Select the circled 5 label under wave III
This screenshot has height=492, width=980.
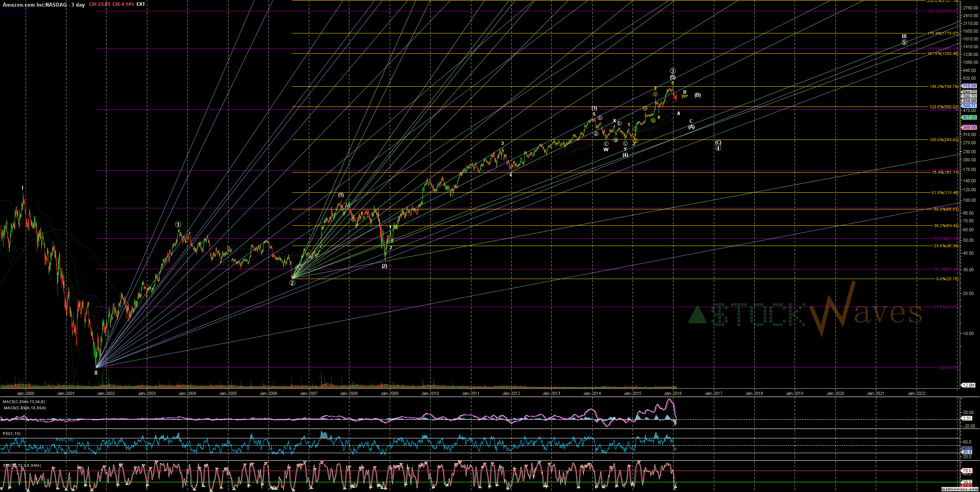pyautogui.click(x=904, y=42)
